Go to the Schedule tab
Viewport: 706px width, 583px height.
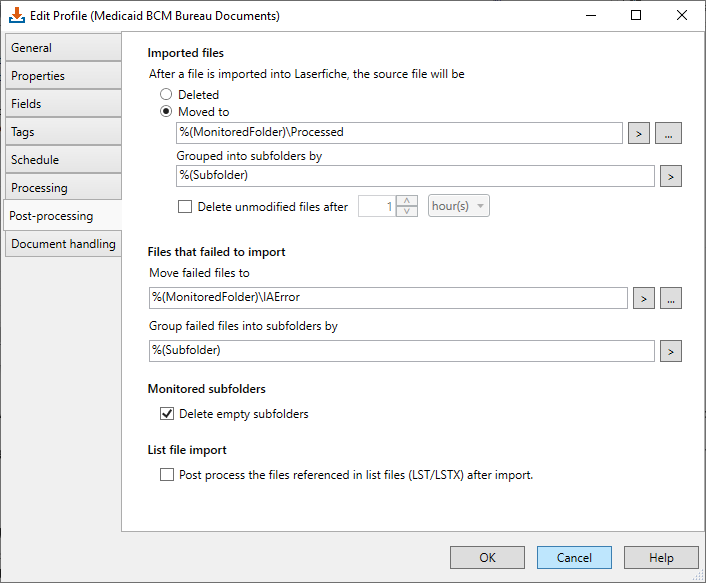pyautogui.click(x=63, y=159)
